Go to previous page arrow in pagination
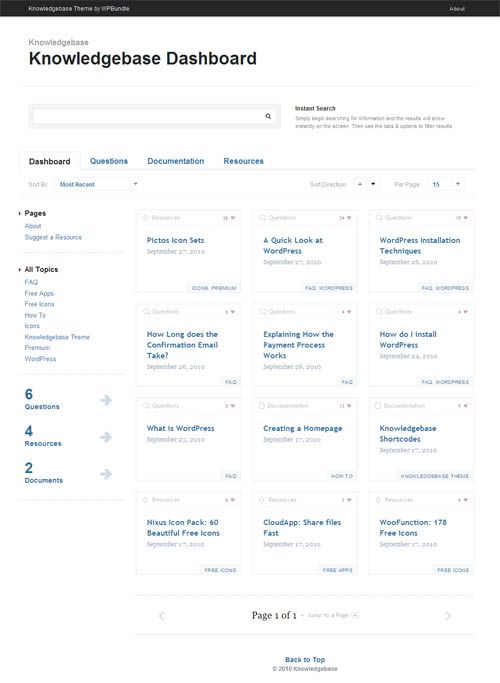This screenshot has height=683, width=500. 162,615
